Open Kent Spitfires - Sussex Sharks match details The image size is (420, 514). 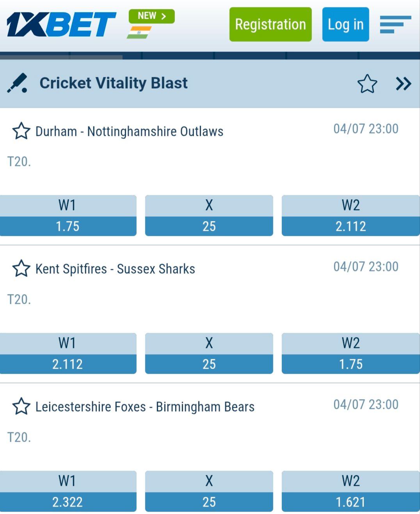[115, 269]
